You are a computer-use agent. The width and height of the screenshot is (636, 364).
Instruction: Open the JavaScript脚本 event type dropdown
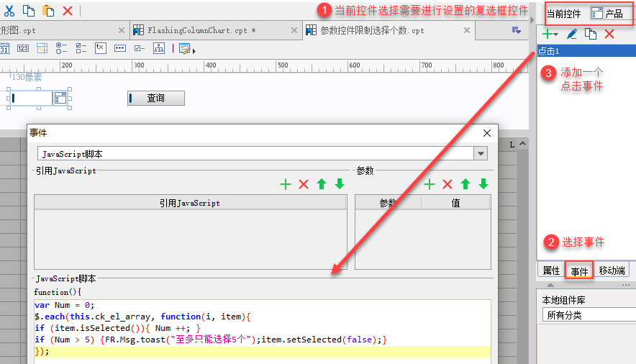(x=481, y=154)
